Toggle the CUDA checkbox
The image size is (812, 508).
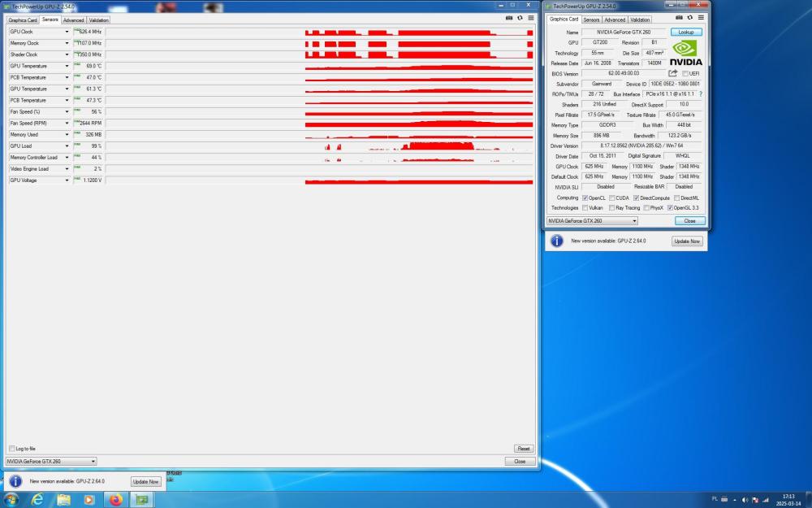coord(612,198)
